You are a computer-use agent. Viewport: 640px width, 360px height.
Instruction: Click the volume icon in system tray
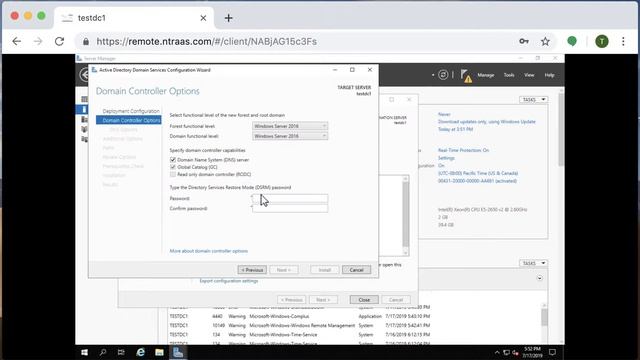pos(515,353)
